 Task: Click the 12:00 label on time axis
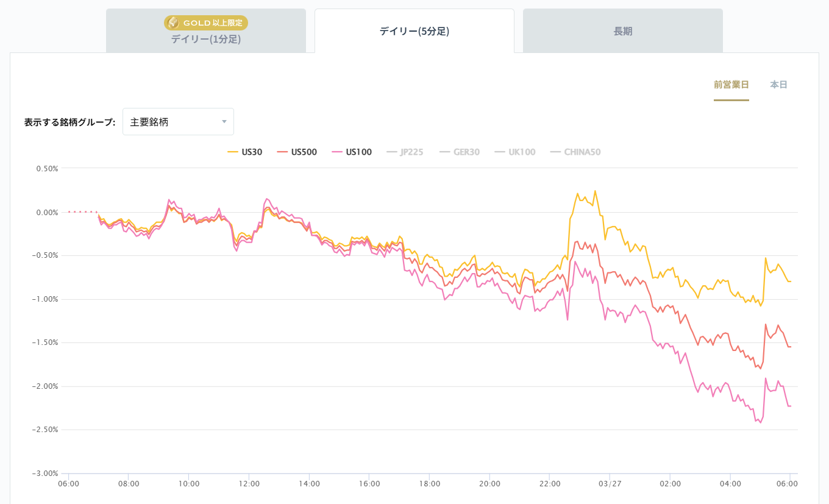point(249,484)
